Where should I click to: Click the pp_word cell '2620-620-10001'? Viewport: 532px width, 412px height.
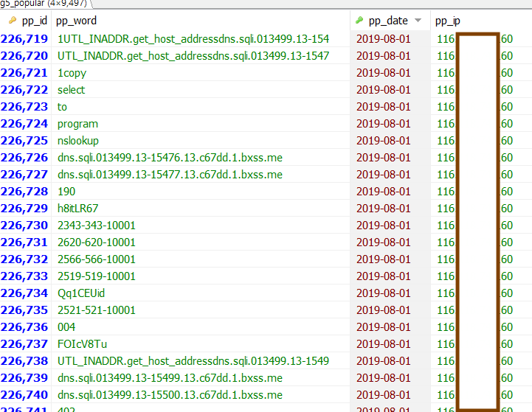[201, 242]
